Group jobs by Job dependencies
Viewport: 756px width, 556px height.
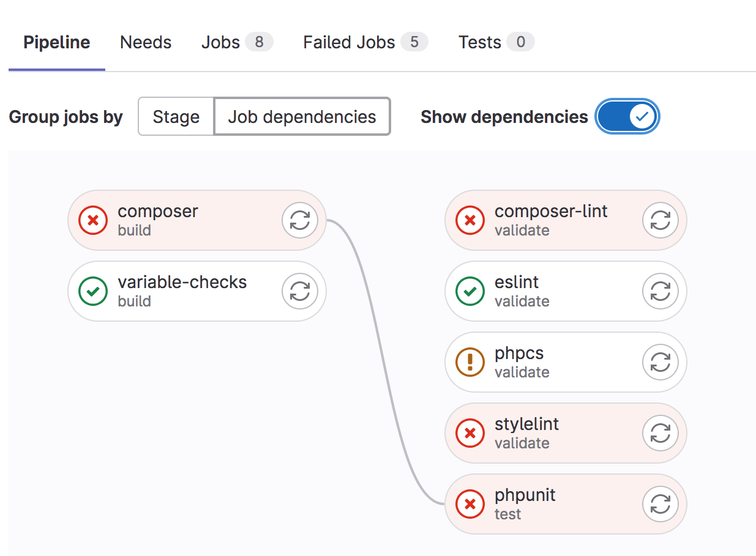click(x=302, y=116)
